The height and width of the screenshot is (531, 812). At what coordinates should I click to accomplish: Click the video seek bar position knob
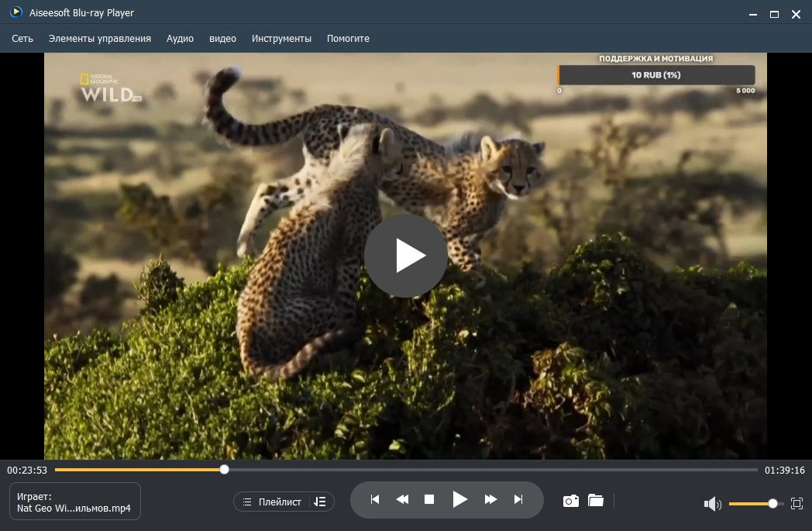tap(224, 469)
